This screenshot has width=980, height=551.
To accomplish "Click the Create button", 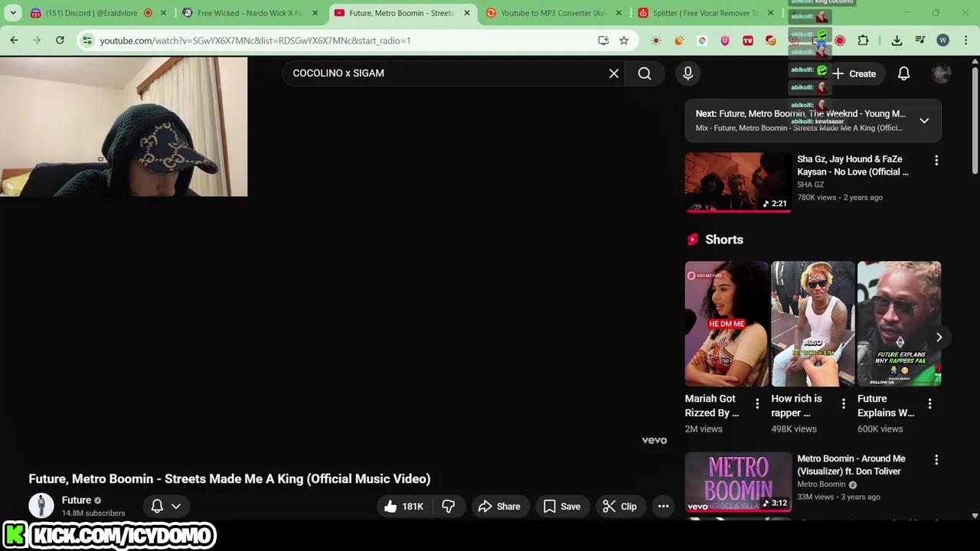I will tap(854, 73).
